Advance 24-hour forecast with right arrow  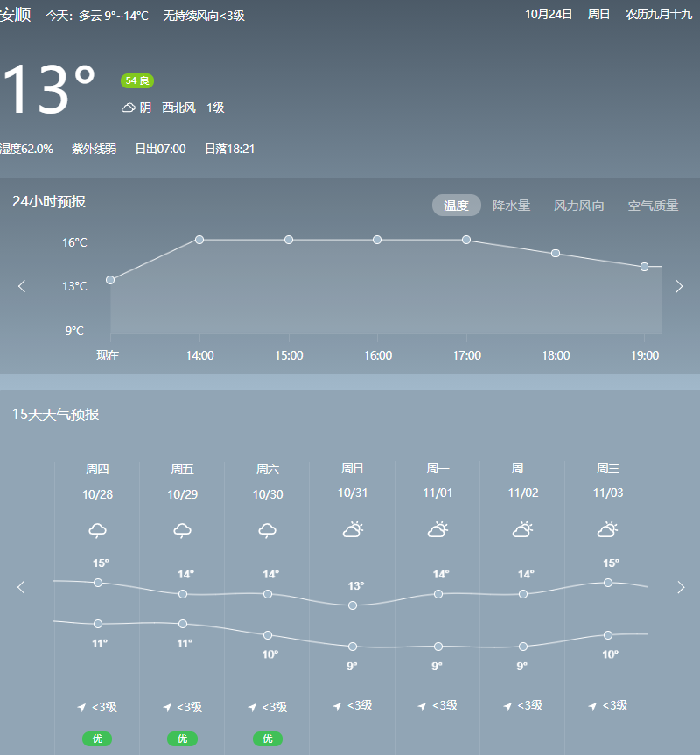tap(679, 286)
